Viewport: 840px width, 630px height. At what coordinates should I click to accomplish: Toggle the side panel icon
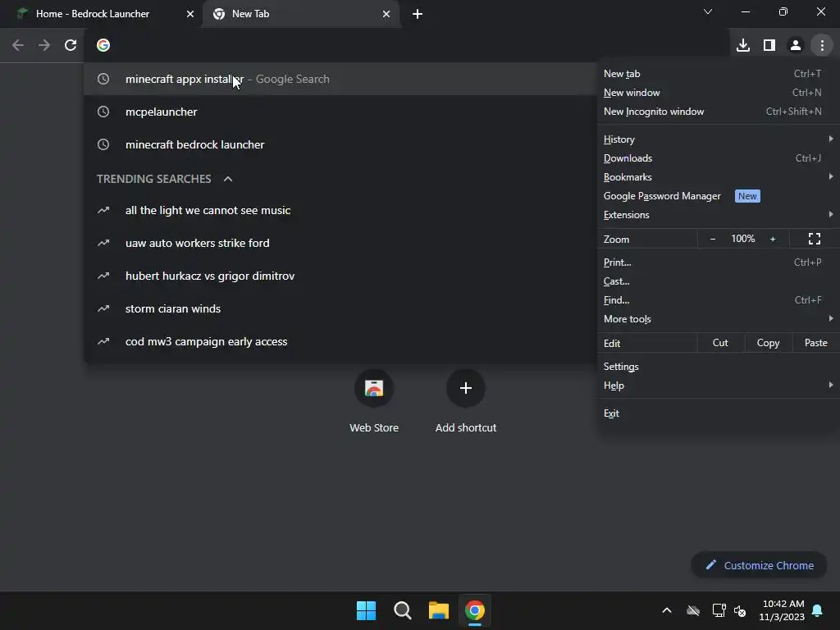[769, 45]
